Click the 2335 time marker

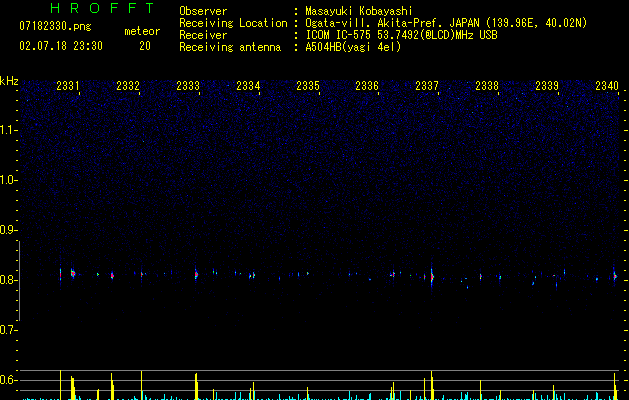click(x=308, y=86)
